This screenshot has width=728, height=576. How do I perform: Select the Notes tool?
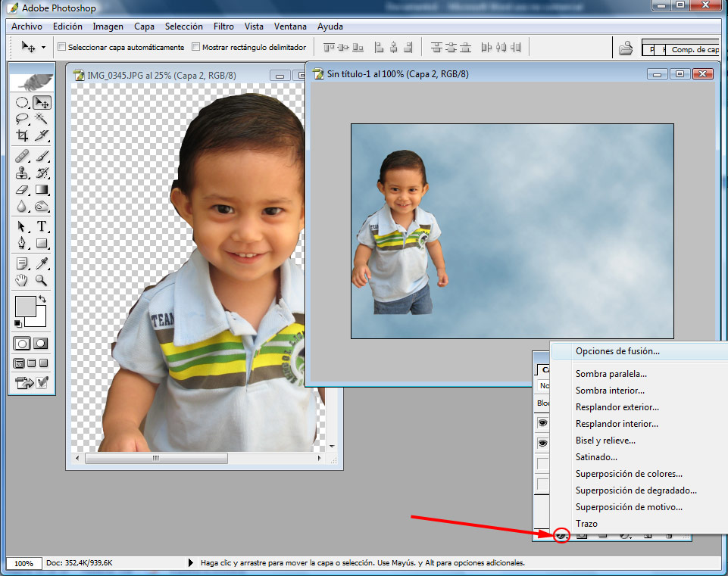point(22,263)
